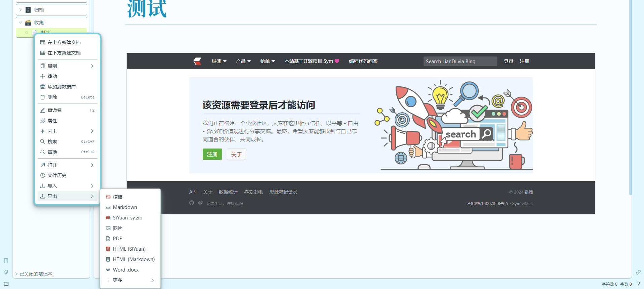
Task: Click the LianDi logo in the embedded page
Action: point(197,61)
